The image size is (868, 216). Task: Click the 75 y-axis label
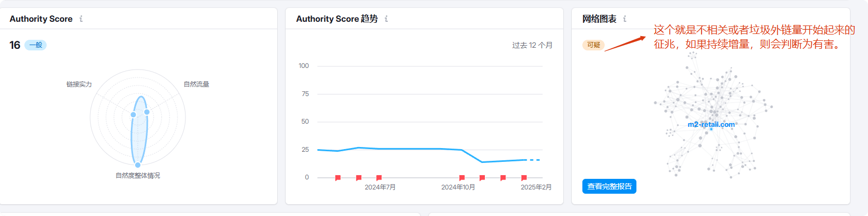click(305, 94)
